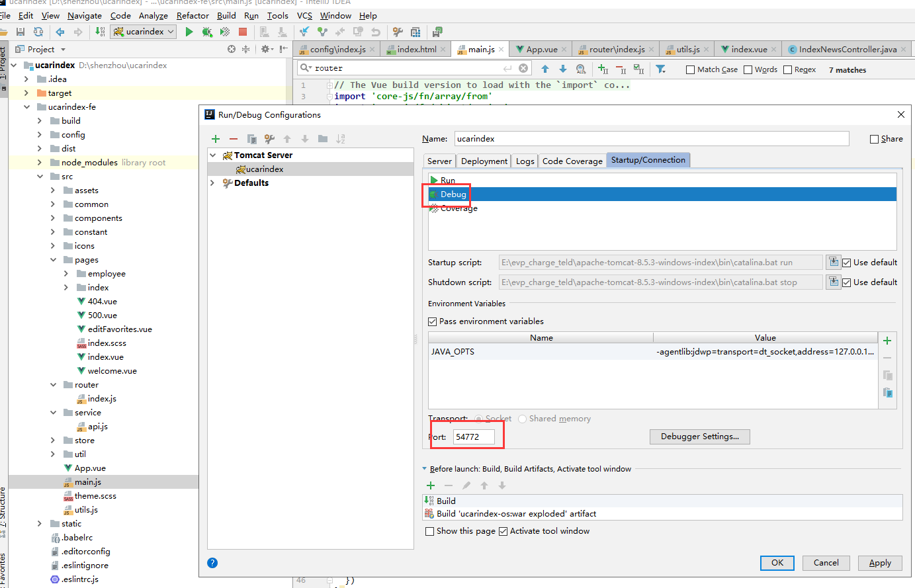Viewport: 915px width, 588px height.
Task: Click the VCS update project arrow icon
Action: click(x=304, y=32)
